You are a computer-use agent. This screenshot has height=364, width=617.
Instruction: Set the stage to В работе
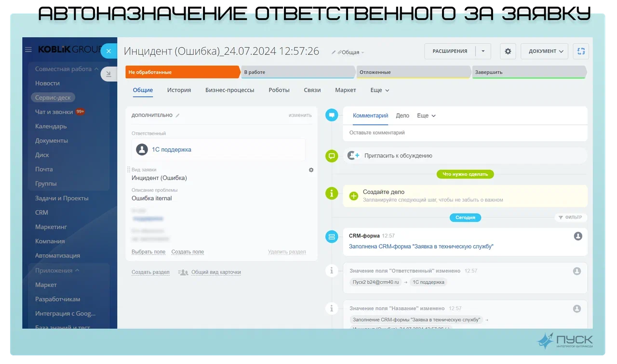click(x=298, y=72)
